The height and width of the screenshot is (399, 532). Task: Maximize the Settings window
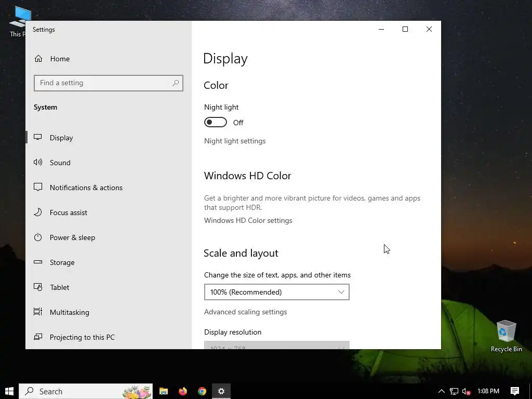tap(405, 29)
